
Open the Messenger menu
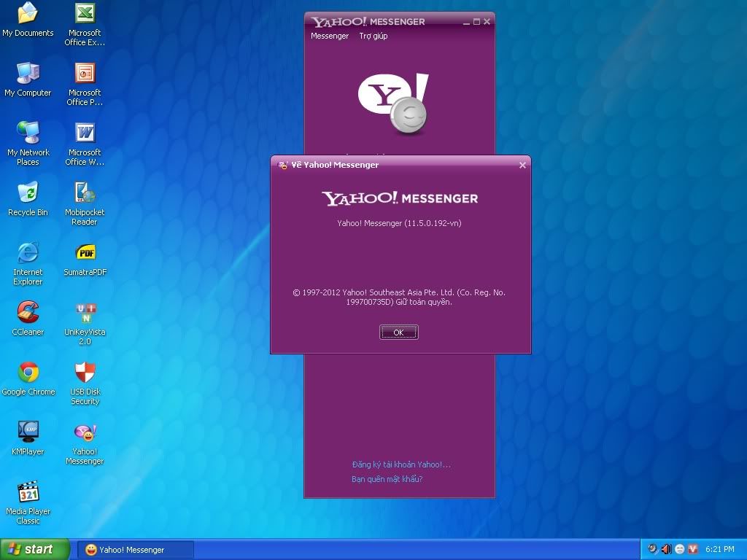coord(330,36)
